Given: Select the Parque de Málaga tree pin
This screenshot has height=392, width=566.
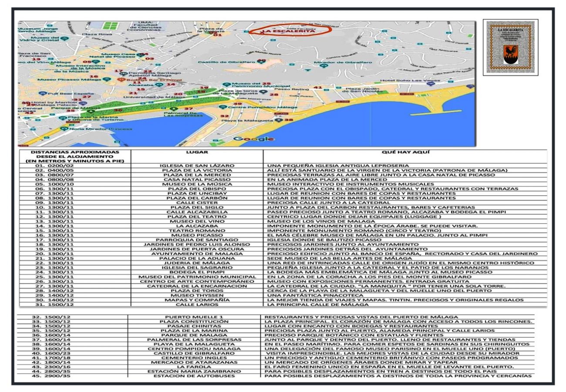Looking at the screenshot, I should coord(91,111).
